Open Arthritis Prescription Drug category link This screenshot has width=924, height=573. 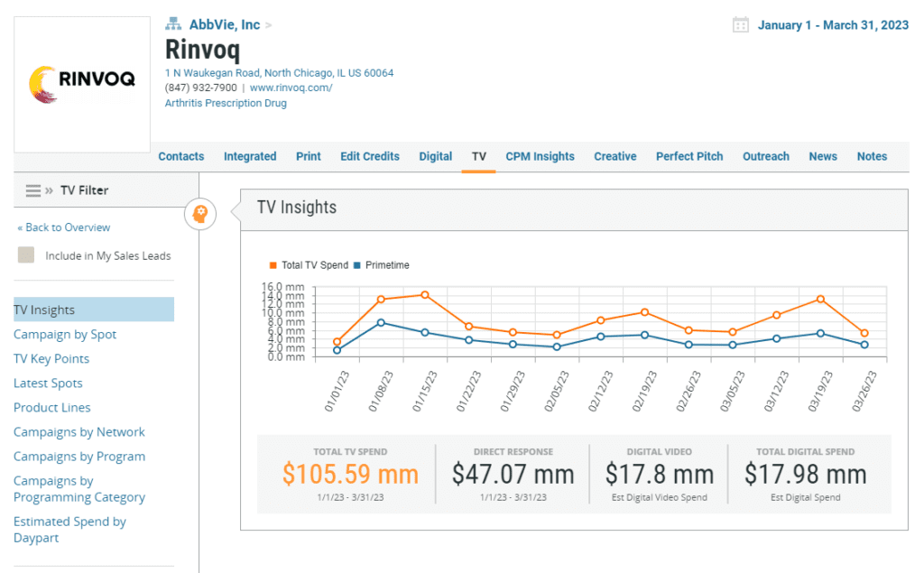pos(226,103)
